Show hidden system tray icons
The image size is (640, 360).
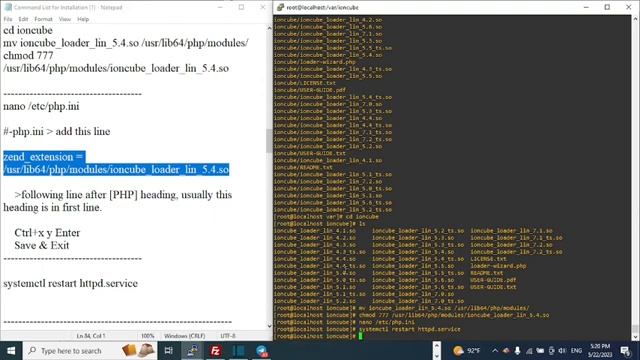coord(495,351)
